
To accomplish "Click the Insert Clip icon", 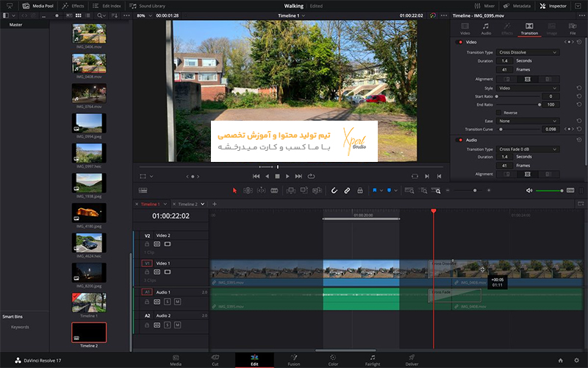I will [x=290, y=191].
